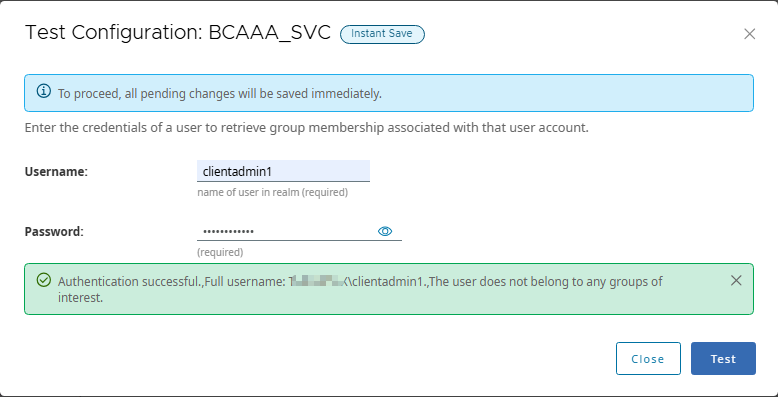Click the Close button
778x397 pixels.
point(648,358)
